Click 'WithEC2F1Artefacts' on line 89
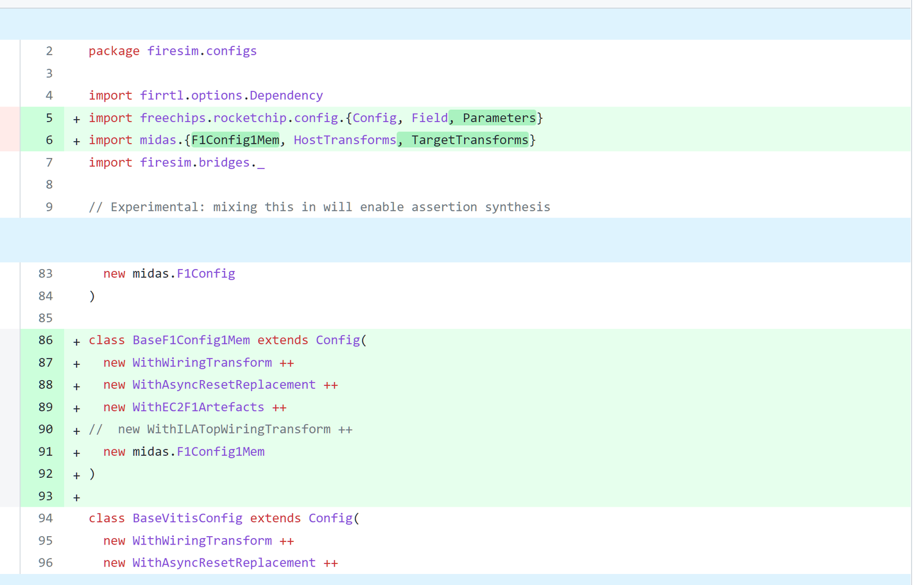This screenshot has height=585, width=924. coord(199,407)
